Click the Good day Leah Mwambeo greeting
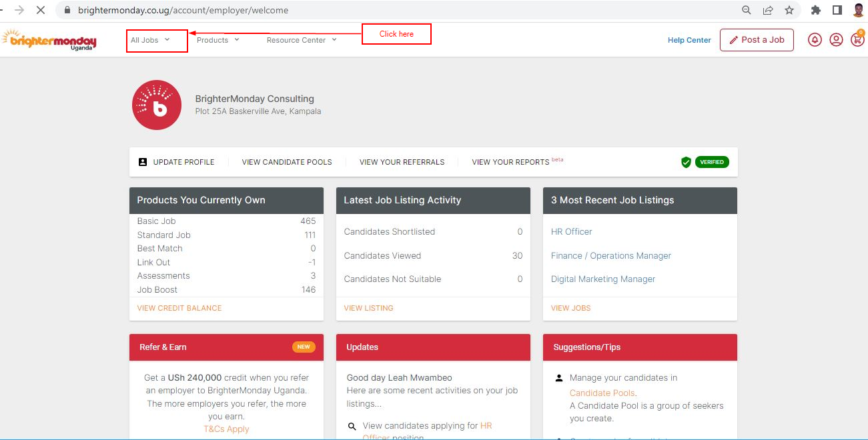Viewport: 868px width, 440px height. click(x=399, y=378)
